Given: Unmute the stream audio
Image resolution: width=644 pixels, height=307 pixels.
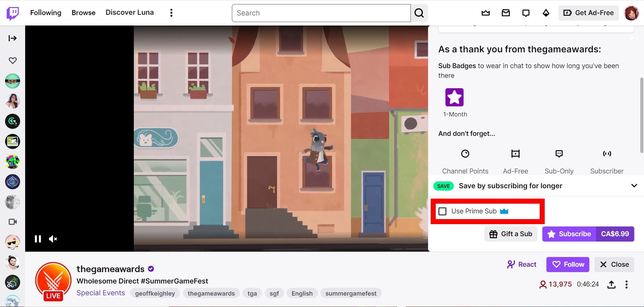Looking at the screenshot, I should pyautogui.click(x=53, y=239).
